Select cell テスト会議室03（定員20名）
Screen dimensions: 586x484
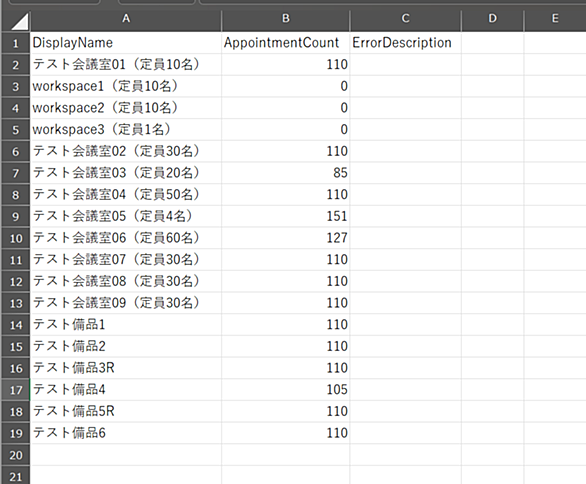126,173
